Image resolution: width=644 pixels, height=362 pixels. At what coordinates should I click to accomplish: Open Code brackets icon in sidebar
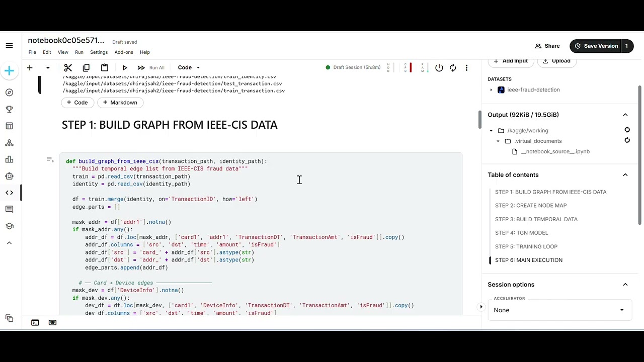(x=9, y=193)
